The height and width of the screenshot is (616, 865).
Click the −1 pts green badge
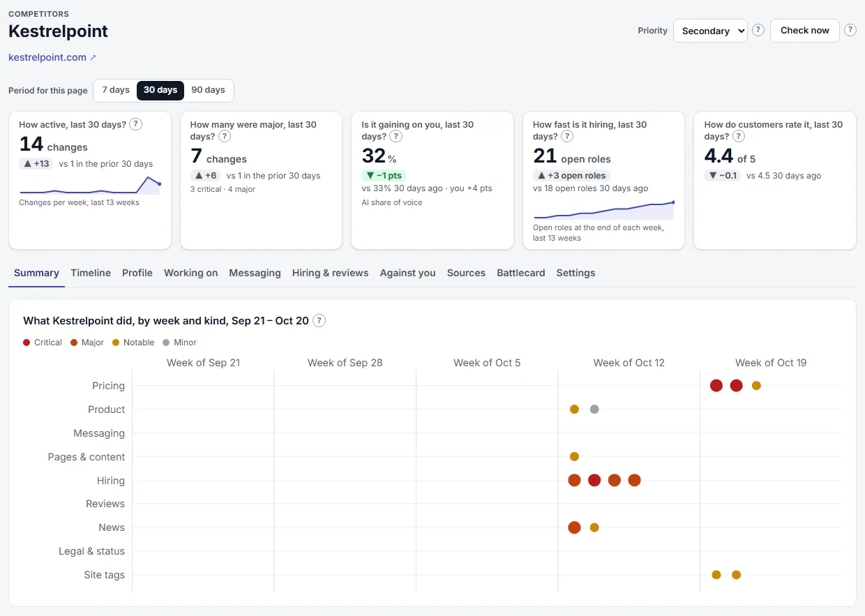pos(384,176)
